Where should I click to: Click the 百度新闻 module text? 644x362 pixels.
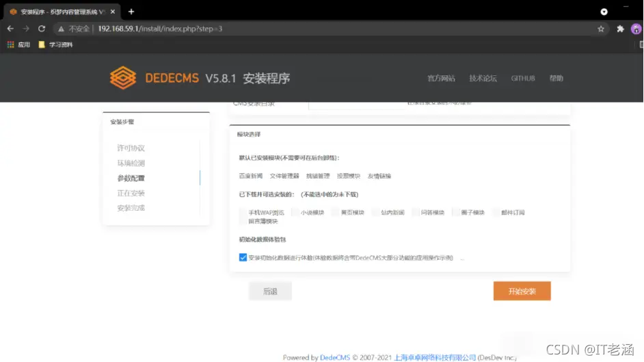250,176
